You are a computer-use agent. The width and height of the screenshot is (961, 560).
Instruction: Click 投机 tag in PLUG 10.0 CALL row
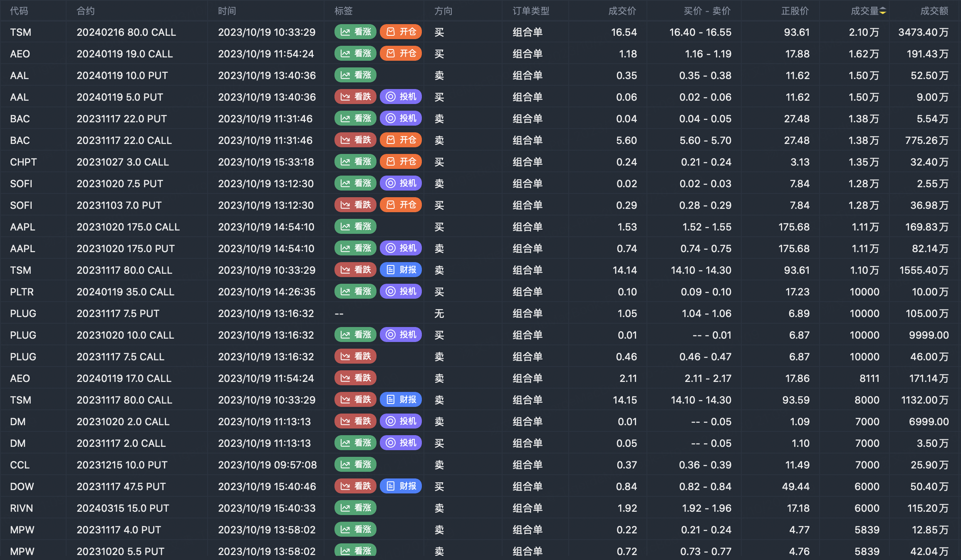pyautogui.click(x=401, y=335)
